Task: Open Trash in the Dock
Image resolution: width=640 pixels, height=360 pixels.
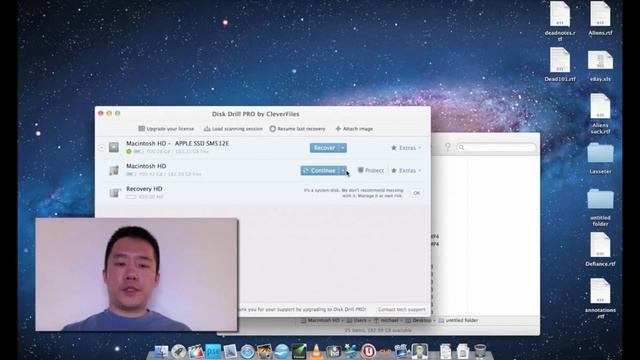Action: pyautogui.click(x=480, y=351)
